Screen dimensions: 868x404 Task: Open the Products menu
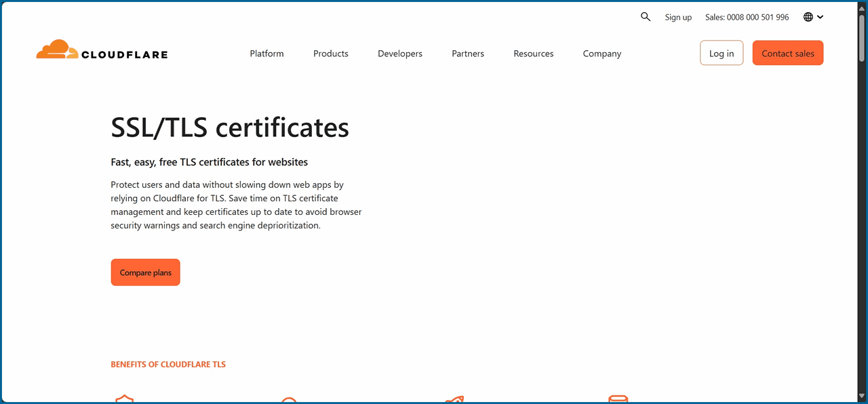tap(330, 54)
